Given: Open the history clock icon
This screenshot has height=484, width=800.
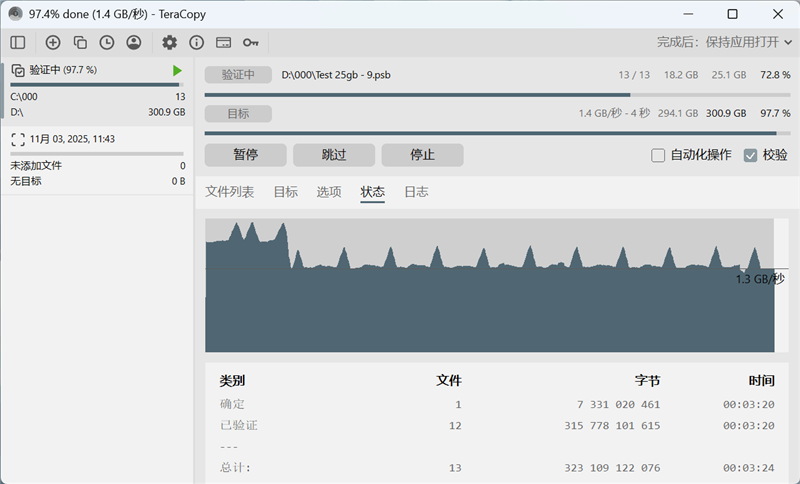Looking at the screenshot, I should click(x=107, y=43).
